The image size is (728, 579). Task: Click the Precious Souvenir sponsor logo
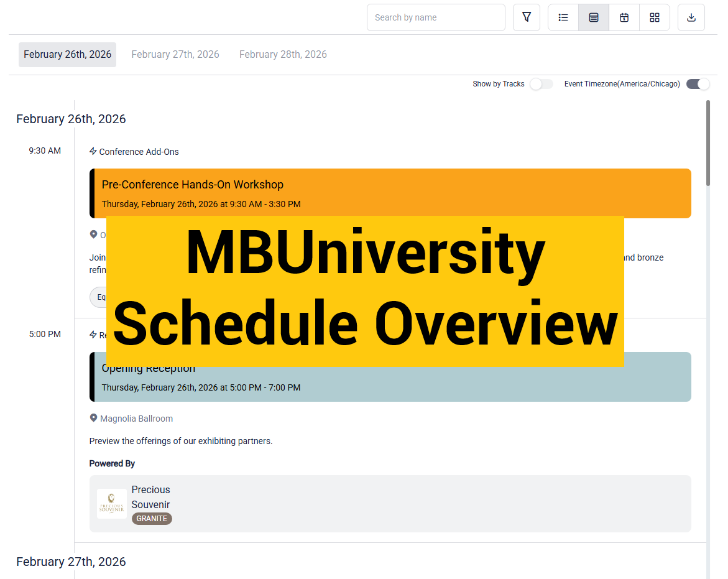pyautogui.click(x=112, y=504)
